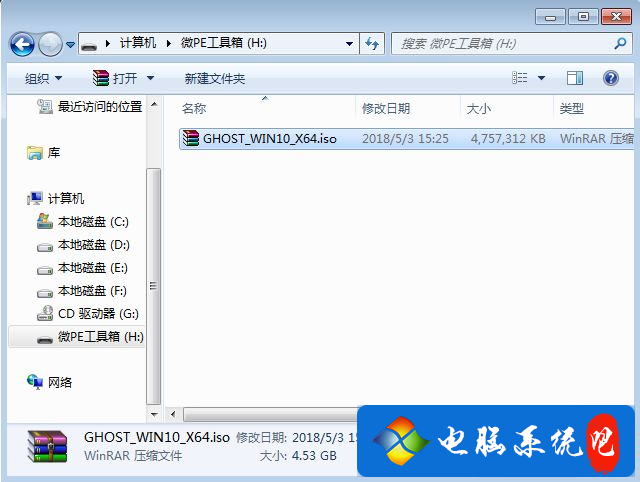Minimize the Explorer window

point(550,17)
